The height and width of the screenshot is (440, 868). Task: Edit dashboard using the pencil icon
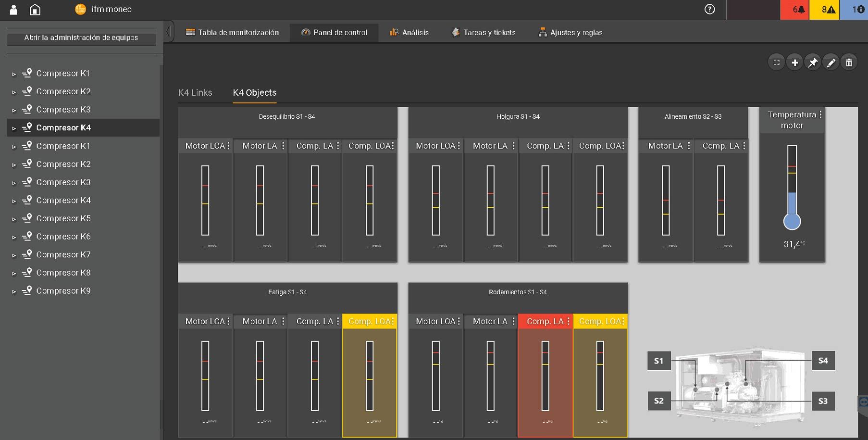(831, 63)
